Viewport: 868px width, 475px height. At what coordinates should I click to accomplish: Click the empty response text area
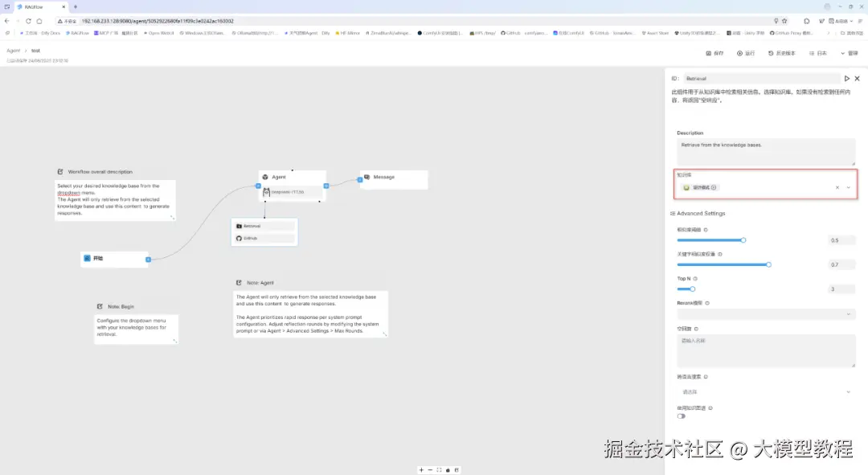tap(766, 351)
